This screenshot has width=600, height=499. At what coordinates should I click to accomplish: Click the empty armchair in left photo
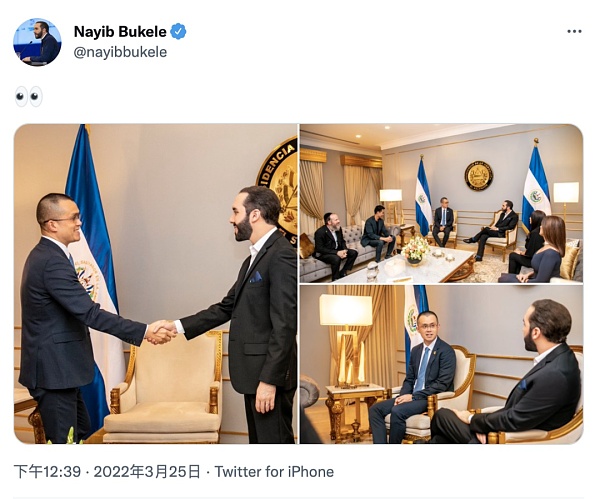point(163,387)
